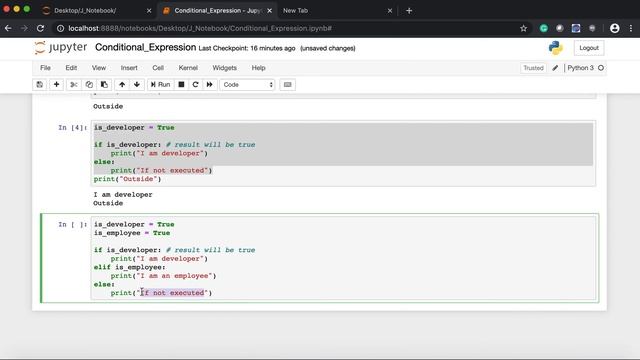Image resolution: width=640 pixels, height=360 pixels.
Task: Insert a cell below with the plus icon
Action: click(56, 84)
